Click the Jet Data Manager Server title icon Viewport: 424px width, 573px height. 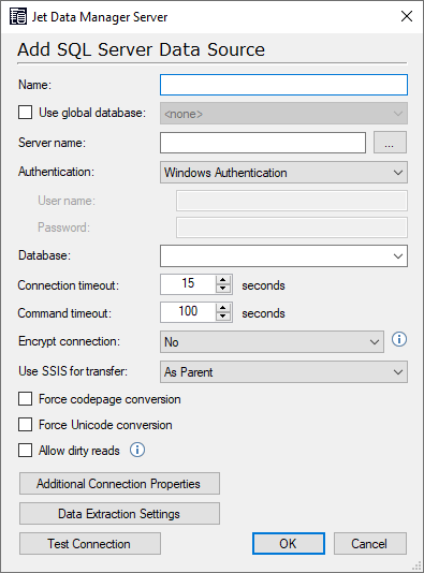[18, 17]
